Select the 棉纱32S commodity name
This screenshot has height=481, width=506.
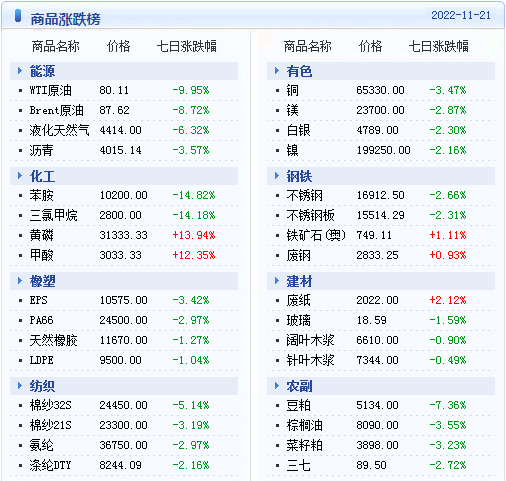(50, 405)
